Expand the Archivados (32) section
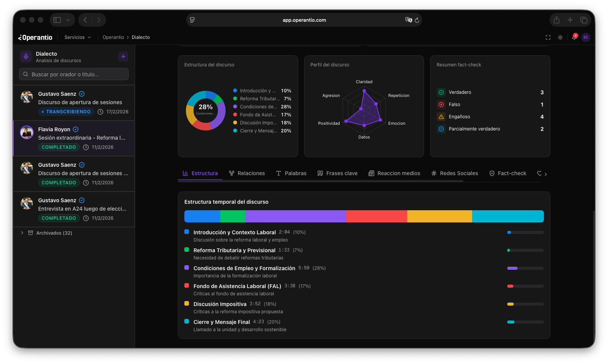Image resolution: width=608 pixels, height=364 pixels. [x=22, y=233]
